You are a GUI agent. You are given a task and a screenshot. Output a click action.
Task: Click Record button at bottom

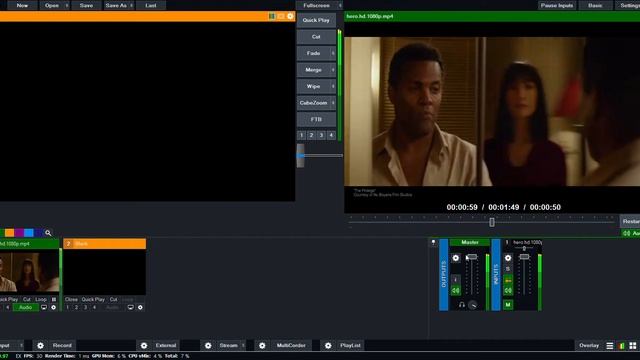62,345
